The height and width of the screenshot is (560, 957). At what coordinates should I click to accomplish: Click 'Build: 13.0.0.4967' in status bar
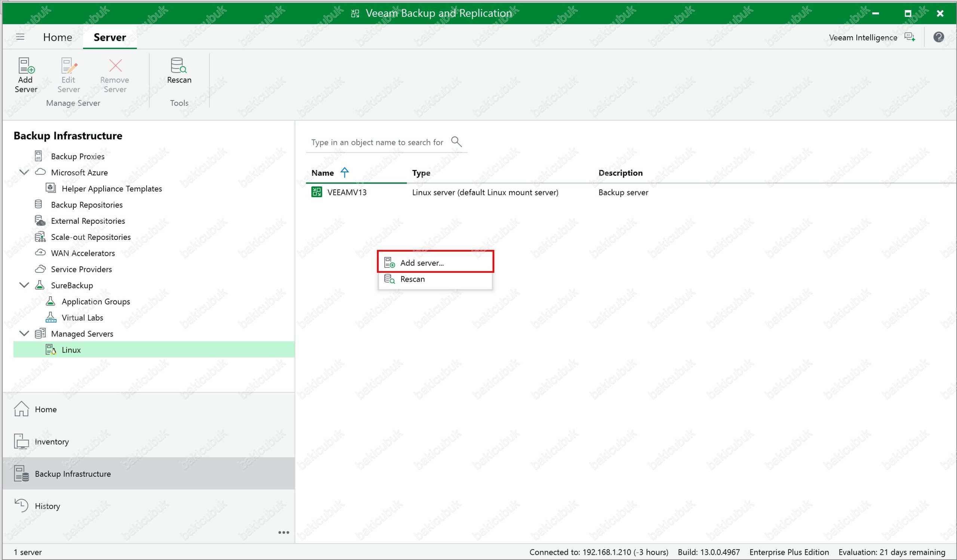708,552
